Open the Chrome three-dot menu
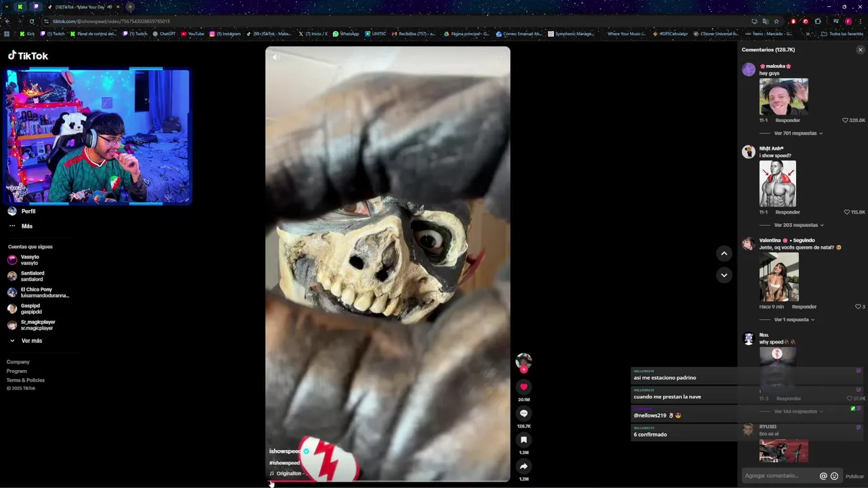The height and width of the screenshot is (488, 868). click(x=860, y=21)
